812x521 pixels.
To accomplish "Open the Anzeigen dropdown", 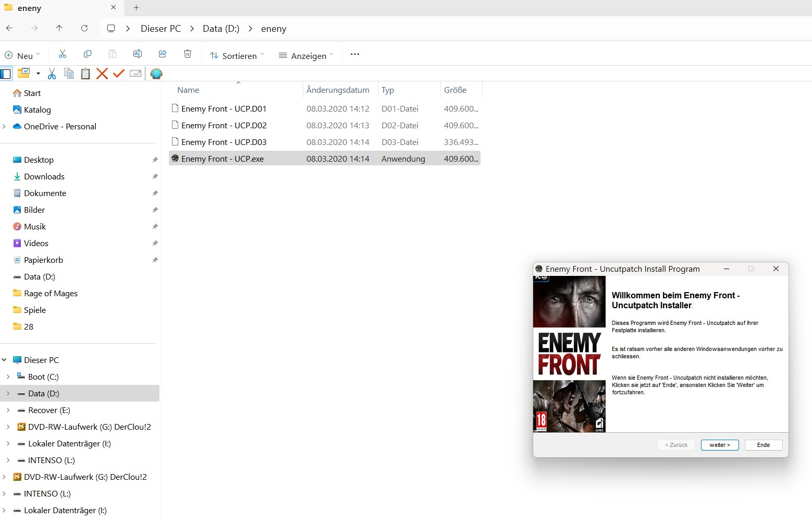I will tap(306, 55).
